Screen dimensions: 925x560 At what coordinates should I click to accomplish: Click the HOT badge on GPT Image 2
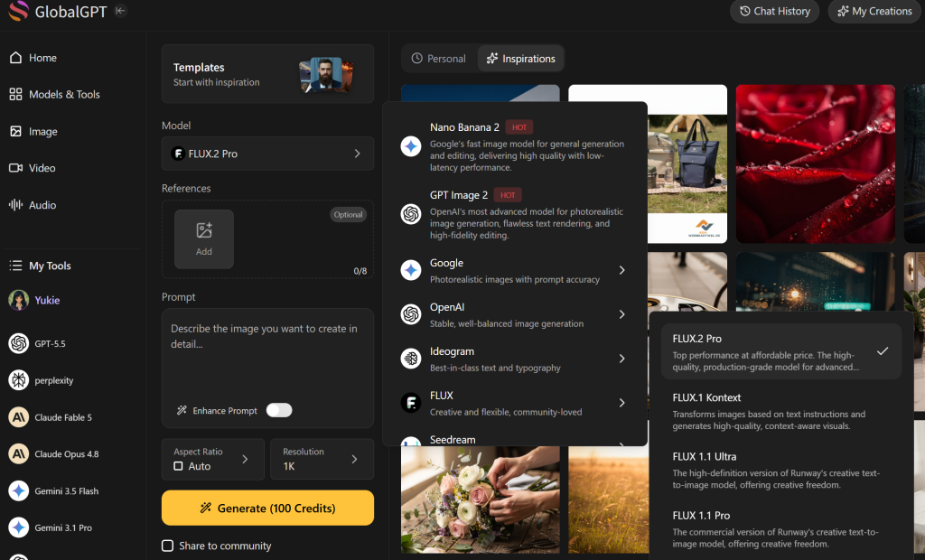[508, 195]
